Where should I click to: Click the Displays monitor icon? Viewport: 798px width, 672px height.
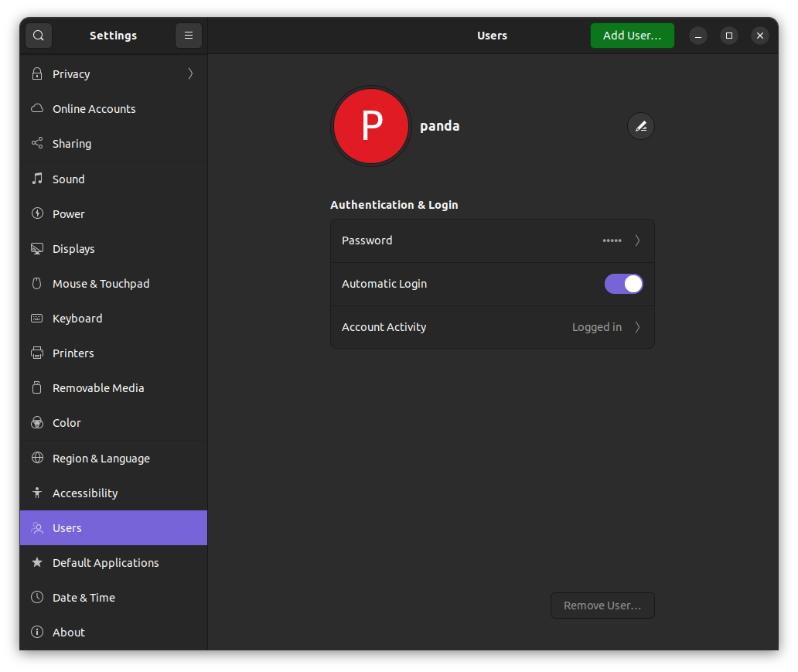click(37, 248)
